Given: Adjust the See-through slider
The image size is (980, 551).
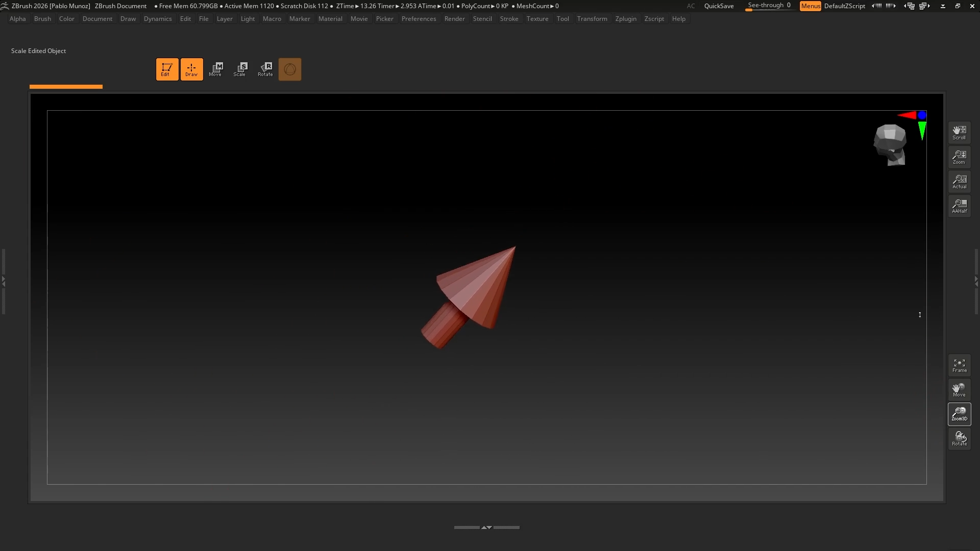Looking at the screenshot, I should 769,6.
